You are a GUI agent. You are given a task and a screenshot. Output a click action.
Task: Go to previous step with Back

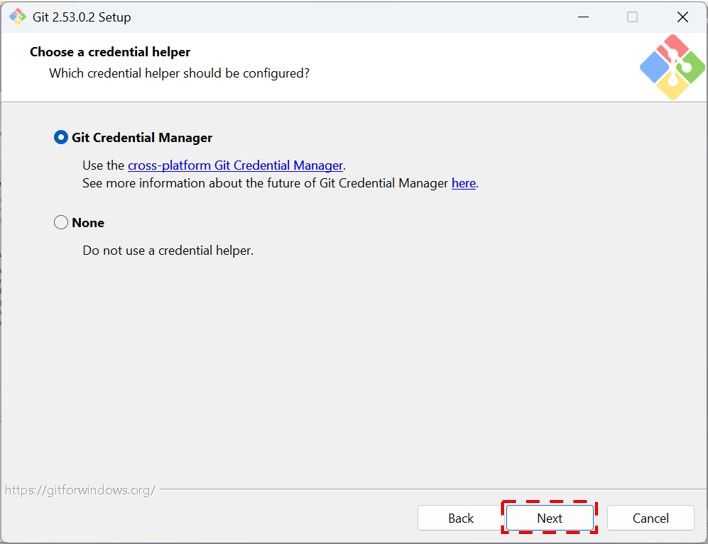point(461,518)
